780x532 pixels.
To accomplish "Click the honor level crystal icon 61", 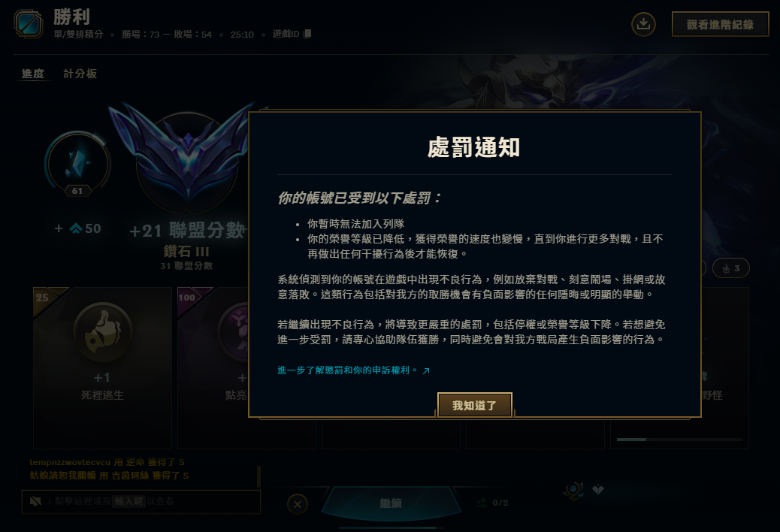I will click(x=77, y=164).
